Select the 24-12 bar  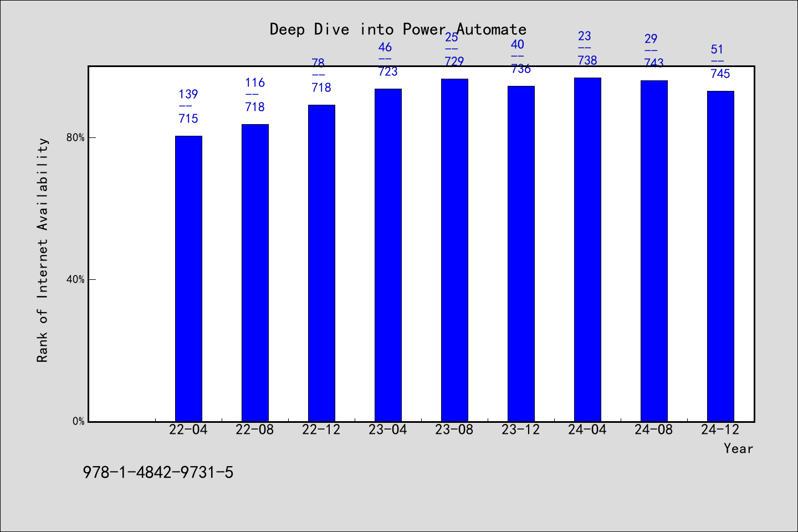pos(720,256)
